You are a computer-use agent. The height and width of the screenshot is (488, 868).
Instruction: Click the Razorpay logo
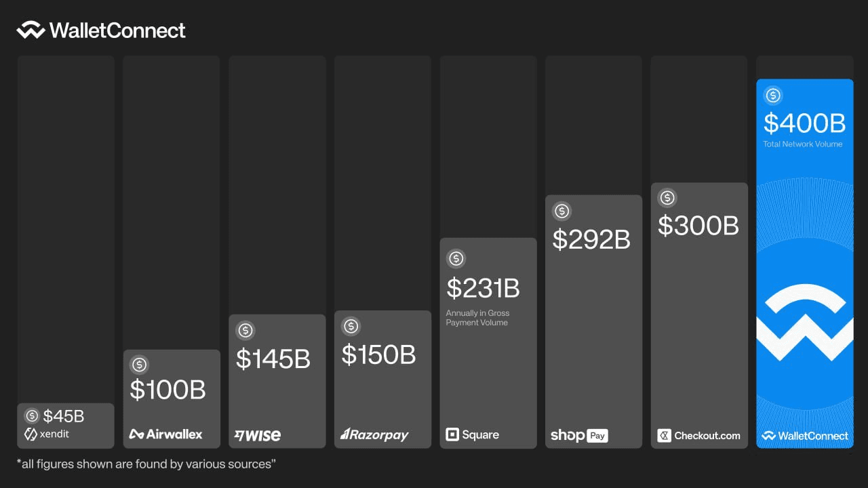point(374,434)
